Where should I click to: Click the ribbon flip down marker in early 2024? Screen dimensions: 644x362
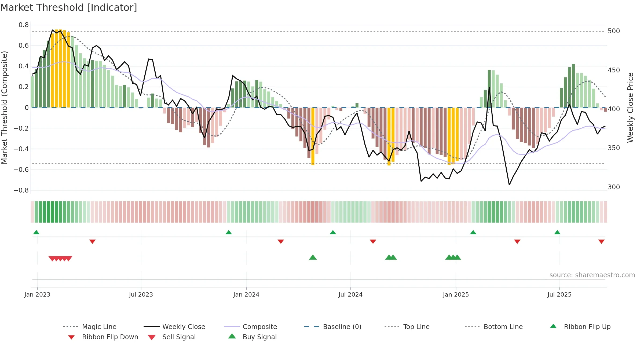click(281, 242)
